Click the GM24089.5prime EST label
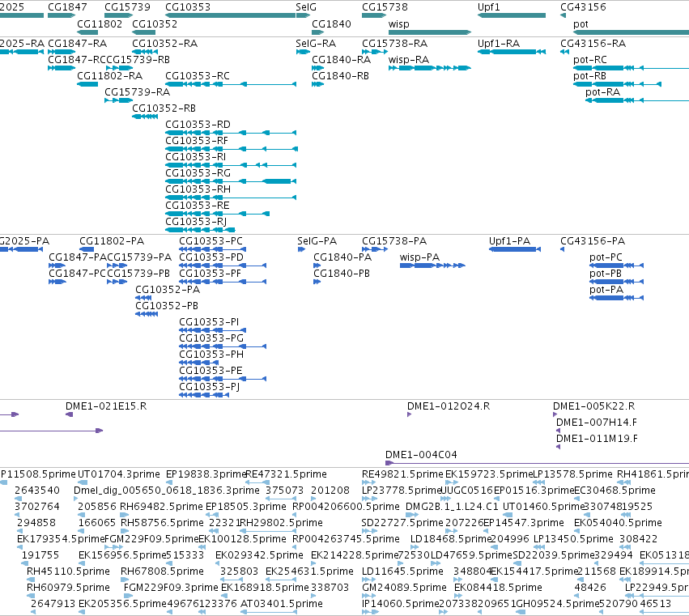The width and height of the screenshot is (689, 616). click(404, 588)
